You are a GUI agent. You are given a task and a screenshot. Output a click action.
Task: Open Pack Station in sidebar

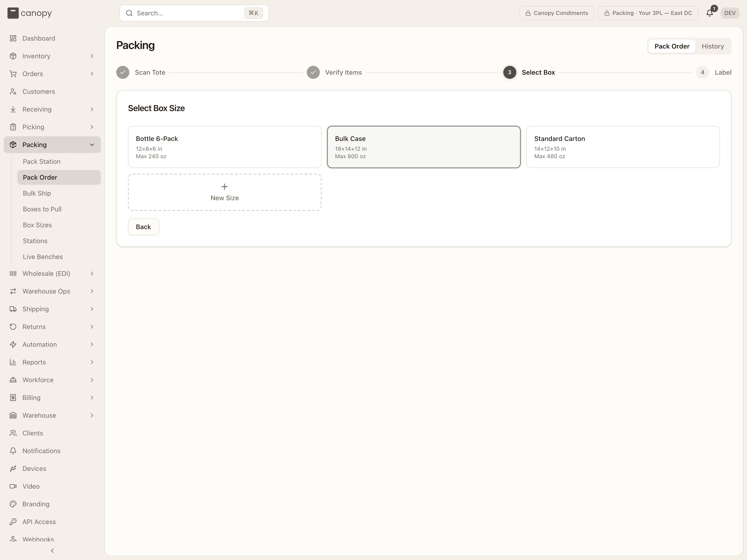click(59, 161)
